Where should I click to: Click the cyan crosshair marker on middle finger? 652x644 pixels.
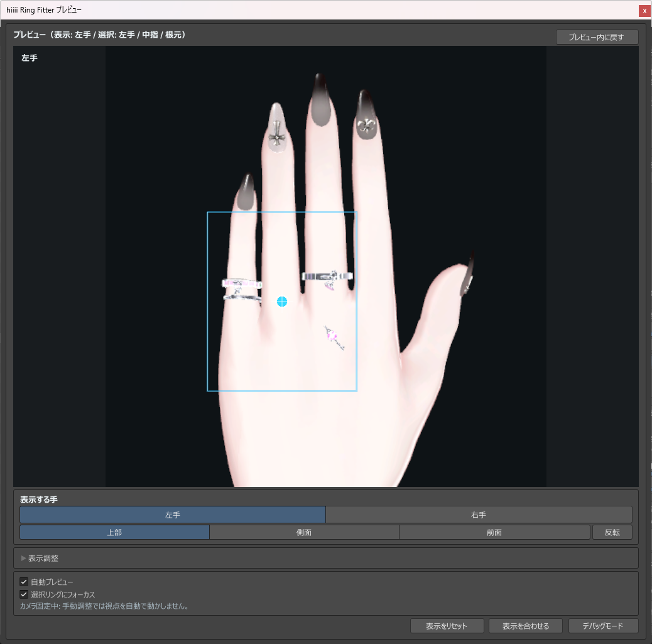[282, 302]
